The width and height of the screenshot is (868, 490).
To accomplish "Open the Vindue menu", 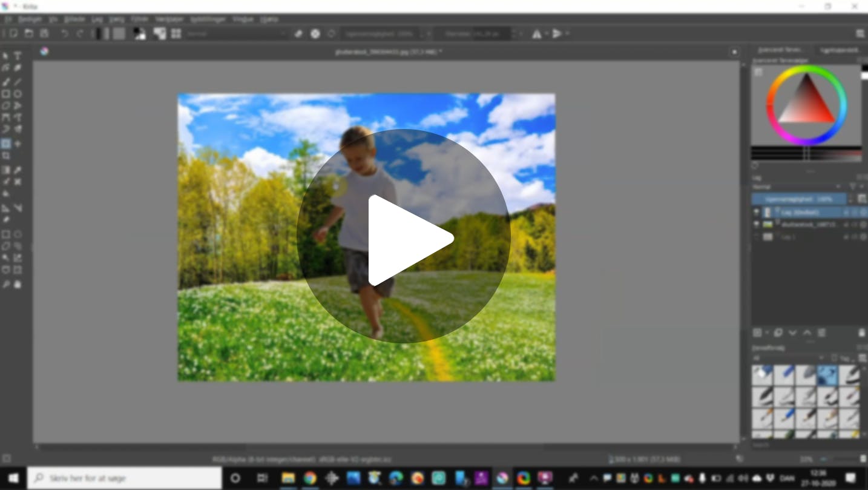I will tap(243, 19).
